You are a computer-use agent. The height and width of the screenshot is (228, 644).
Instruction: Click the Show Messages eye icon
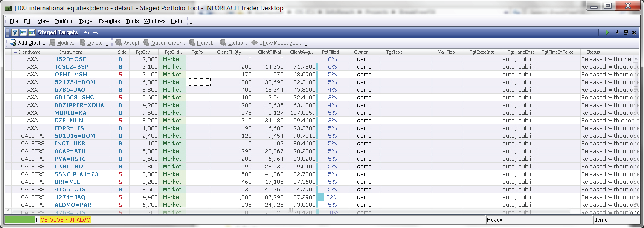(x=254, y=43)
